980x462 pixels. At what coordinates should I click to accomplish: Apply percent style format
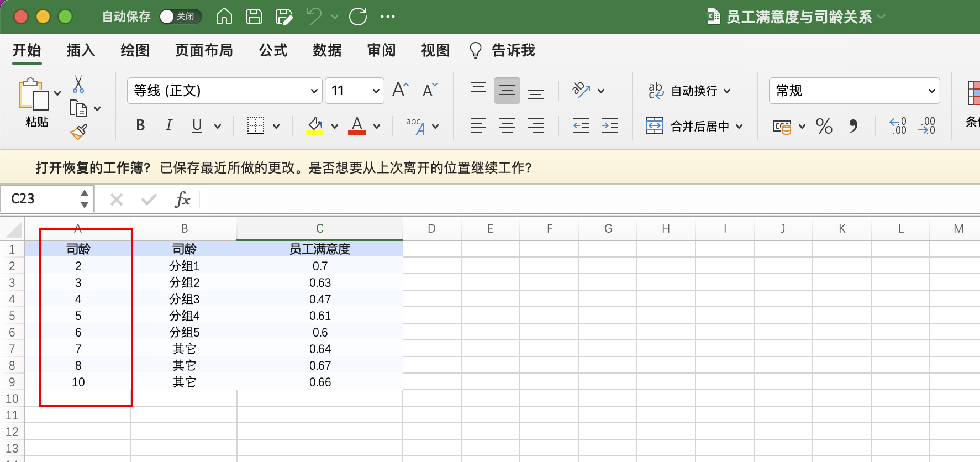pyautogui.click(x=824, y=126)
